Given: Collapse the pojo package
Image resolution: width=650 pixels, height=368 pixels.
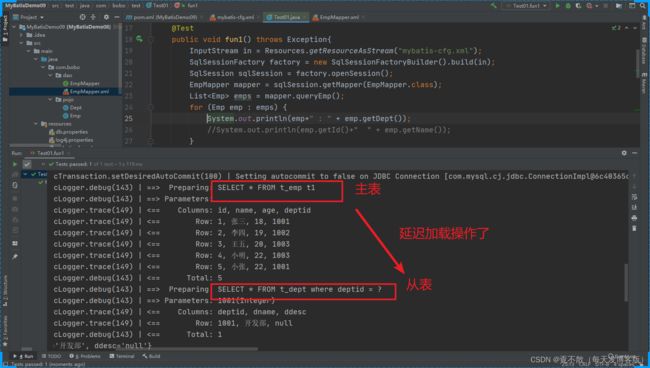Looking at the screenshot, I should click(x=50, y=99).
